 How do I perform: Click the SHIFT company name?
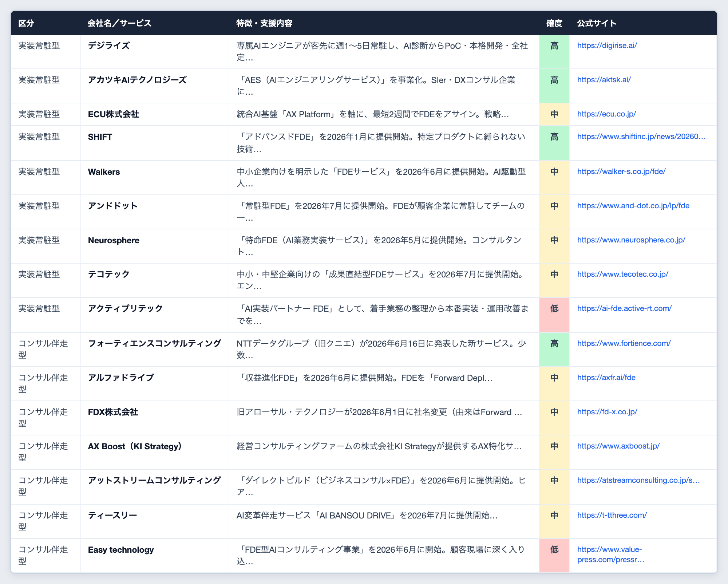coord(100,137)
